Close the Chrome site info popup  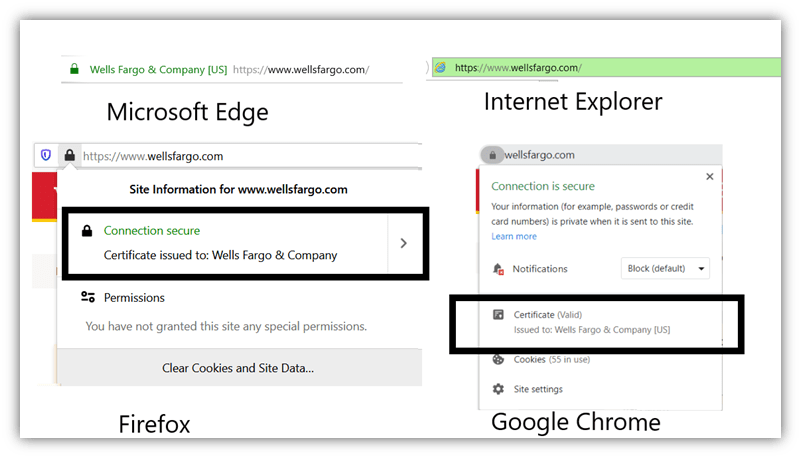(710, 177)
